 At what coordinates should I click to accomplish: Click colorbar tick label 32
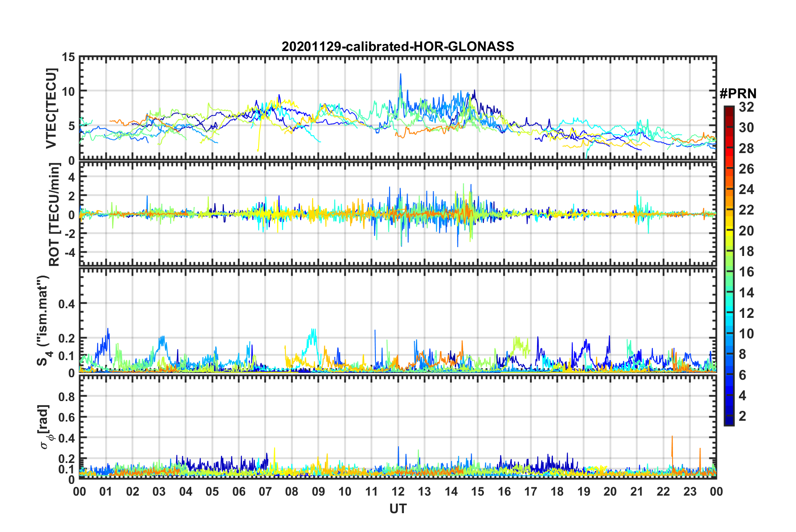tap(746, 107)
